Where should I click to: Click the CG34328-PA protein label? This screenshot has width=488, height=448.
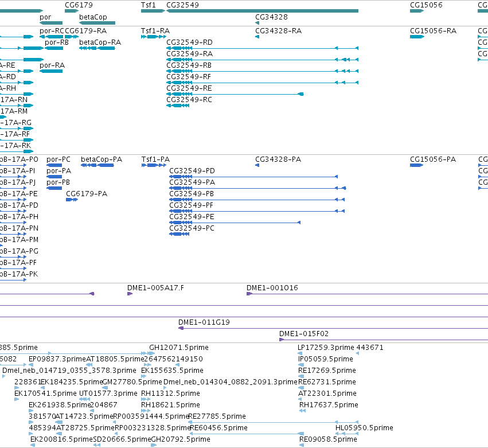278,159
